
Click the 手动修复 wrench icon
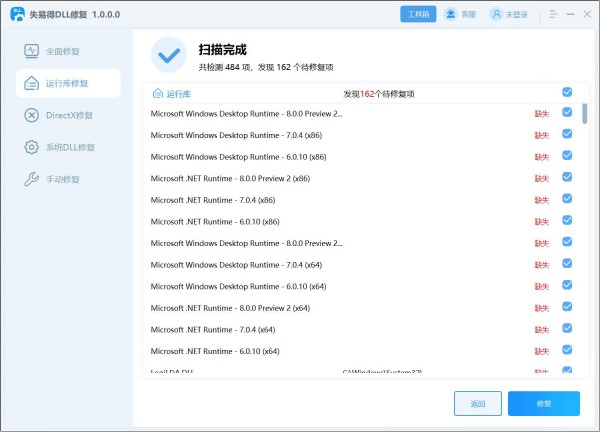31,179
